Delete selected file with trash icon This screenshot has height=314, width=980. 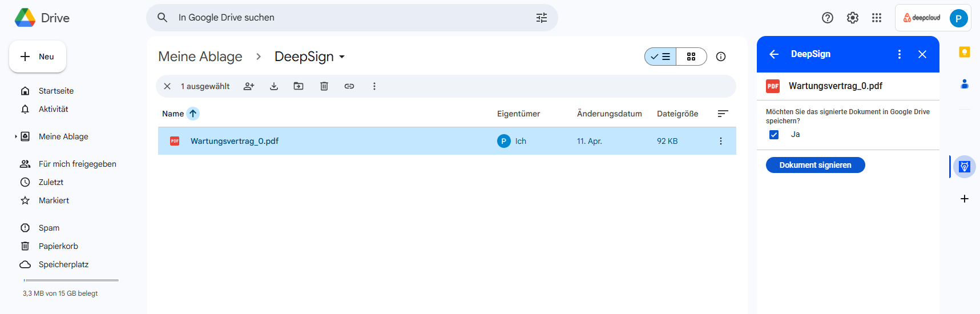tap(324, 86)
